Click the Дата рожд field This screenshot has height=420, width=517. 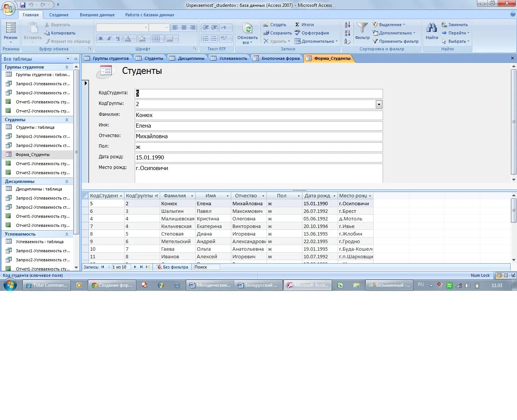258,158
